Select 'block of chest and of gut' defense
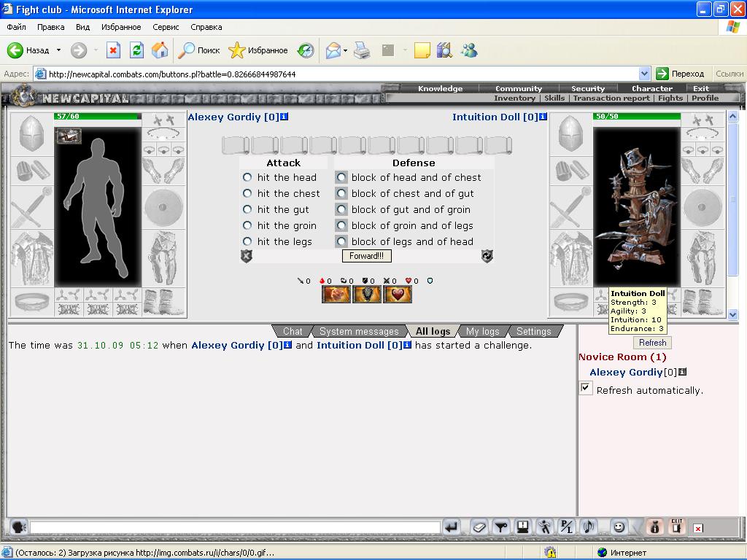The image size is (747, 560). click(x=341, y=193)
